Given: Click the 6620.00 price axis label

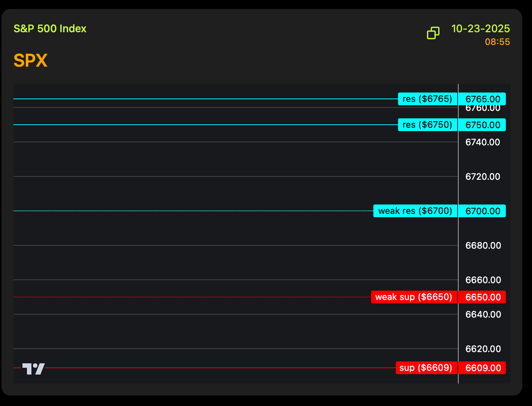Looking at the screenshot, I should (483, 349).
